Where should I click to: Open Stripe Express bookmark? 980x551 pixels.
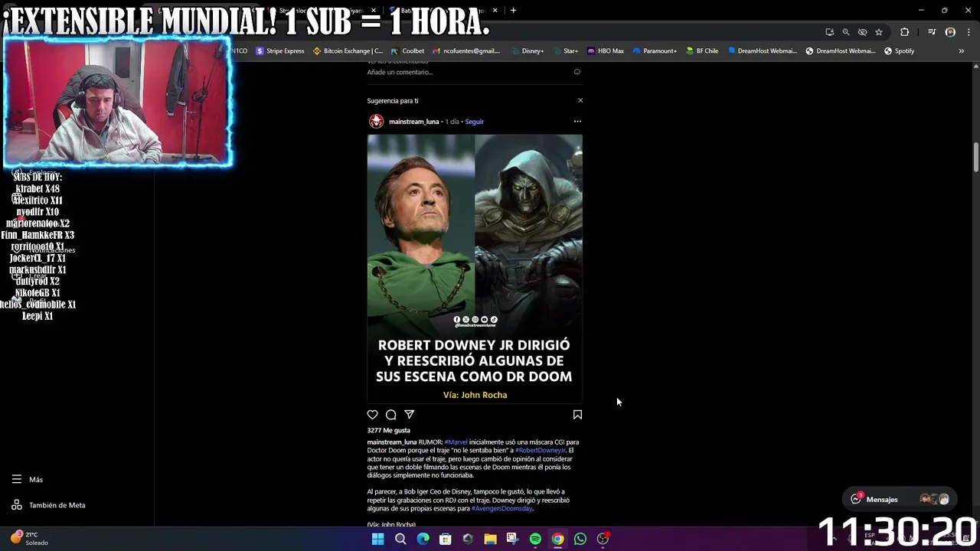280,51
